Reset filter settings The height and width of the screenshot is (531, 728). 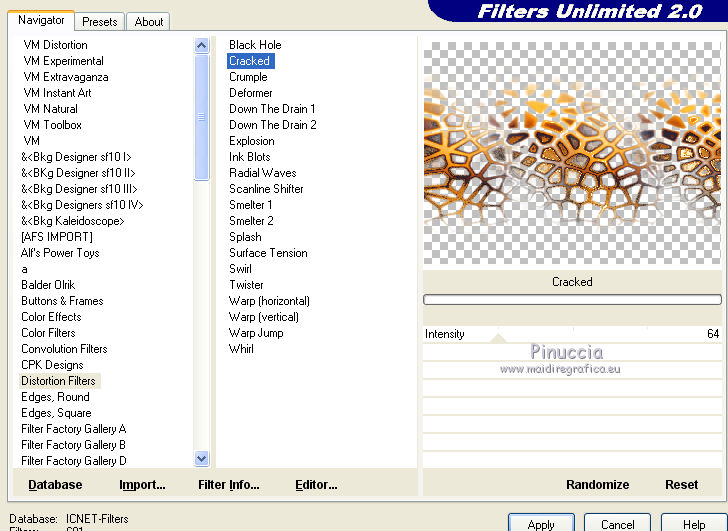point(681,485)
